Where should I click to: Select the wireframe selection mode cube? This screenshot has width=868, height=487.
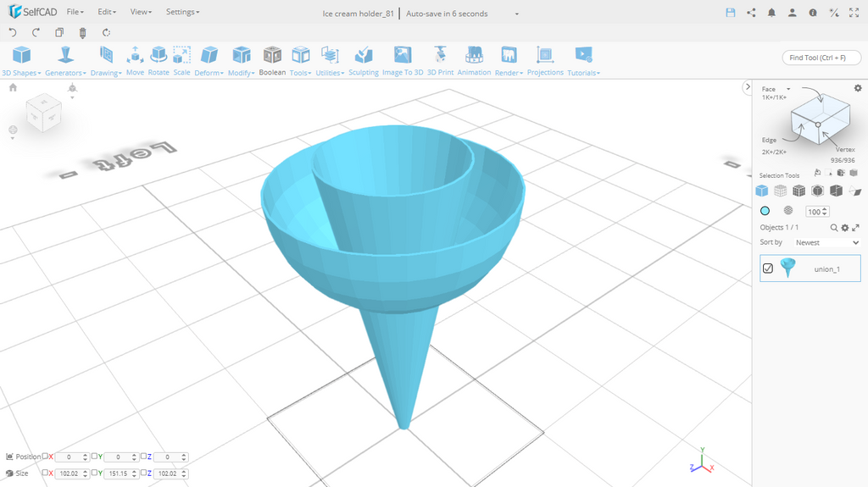tap(780, 191)
